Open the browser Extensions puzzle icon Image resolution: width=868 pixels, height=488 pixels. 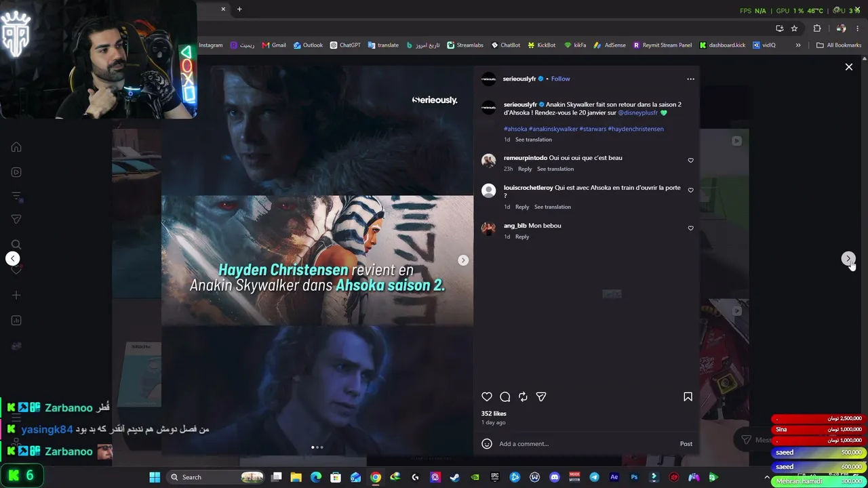817,28
